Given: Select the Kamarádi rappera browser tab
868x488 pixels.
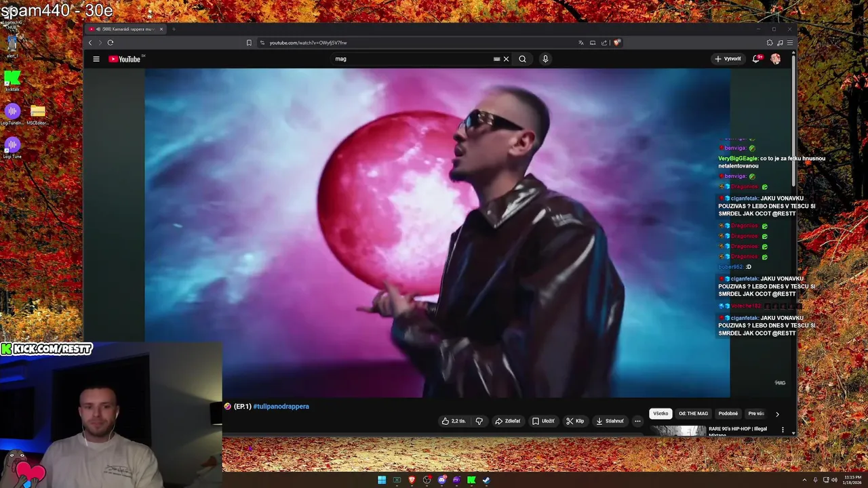Looking at the screenshot, I should coord(125,29).
